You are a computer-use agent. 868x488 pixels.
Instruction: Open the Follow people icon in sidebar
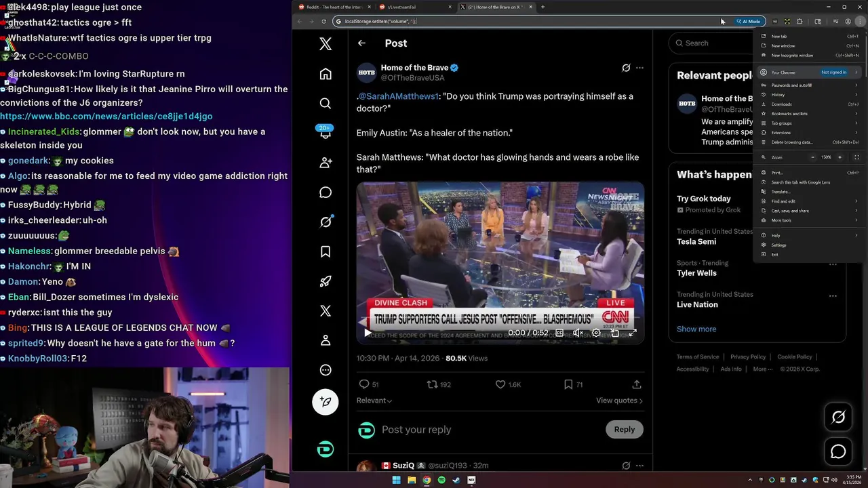click(x=325, y=163)
